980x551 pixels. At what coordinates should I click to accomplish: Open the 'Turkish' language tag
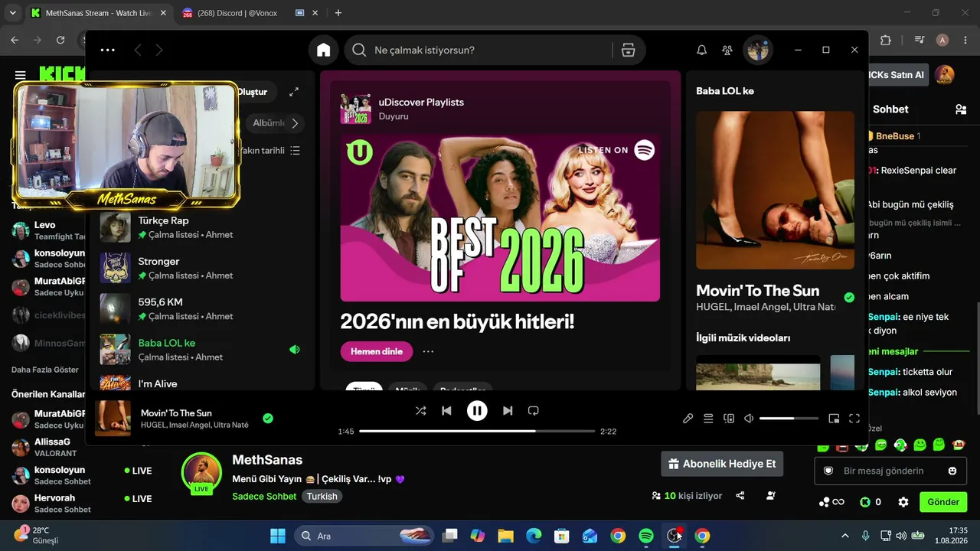pos(322,496)
